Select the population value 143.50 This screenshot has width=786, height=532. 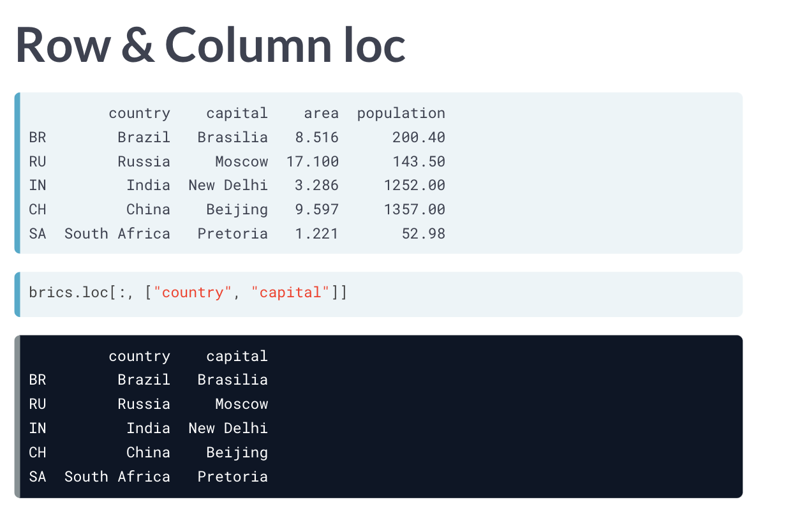point(419,161)
